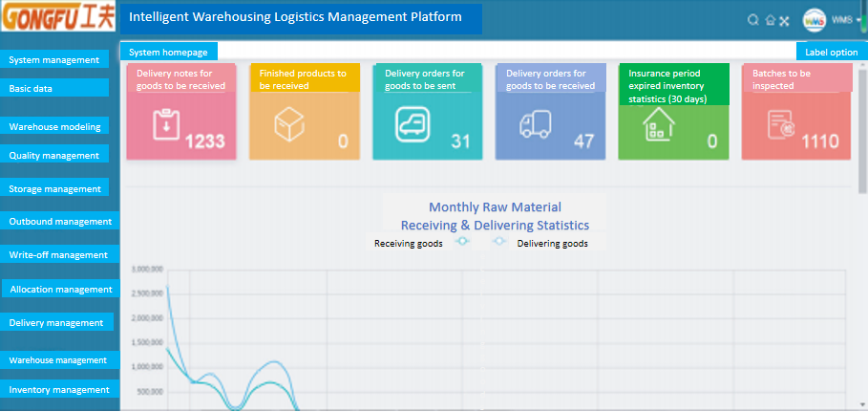Screen dimensions: 868x412
Task: Select the System homepage tab
Action: (168, 52)
